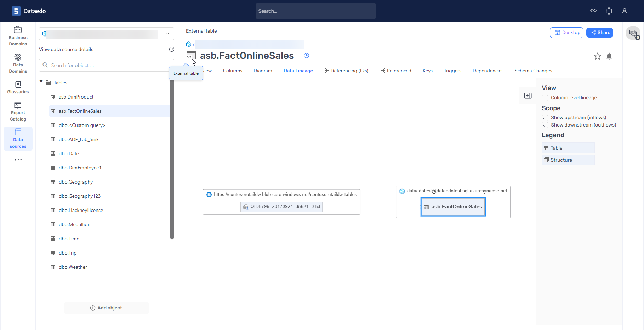The image size is (644, 330).
Task: Select dbo.DimEmployee1 table
Action: click(x=109, y=168)
